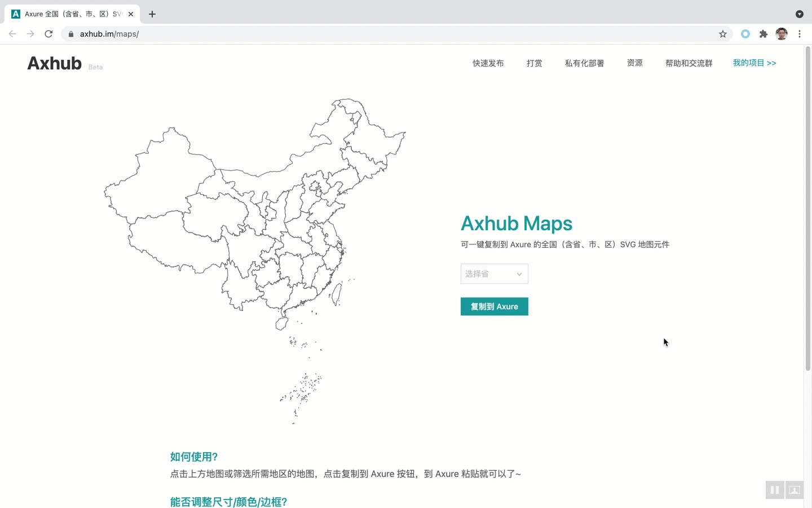
Task: Click the 复制到 Axure button
Action: coord(495,306)
